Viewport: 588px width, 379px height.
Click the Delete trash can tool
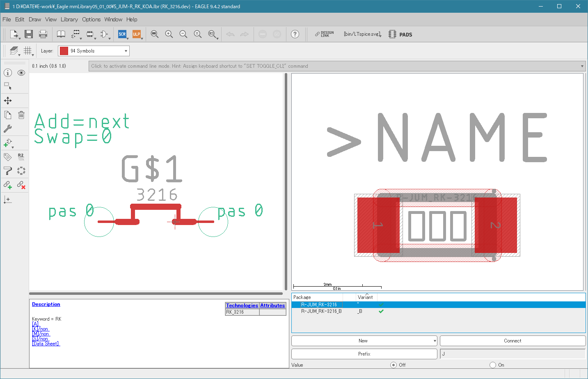21,115
